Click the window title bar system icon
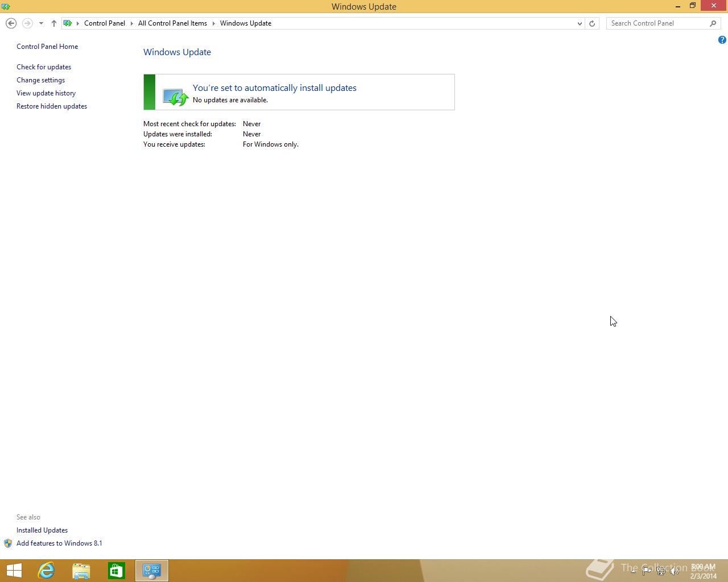 coord(6,6)
